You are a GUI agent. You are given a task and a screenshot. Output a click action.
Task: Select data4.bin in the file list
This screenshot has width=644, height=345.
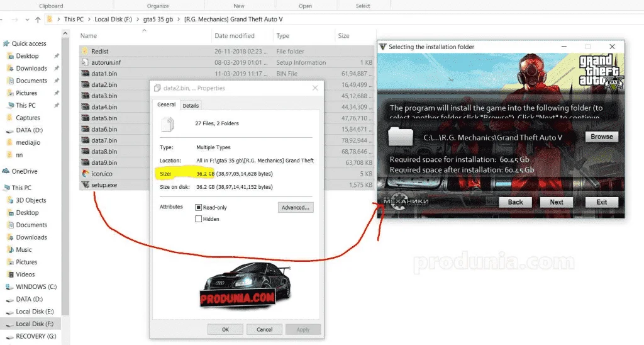tap(104, 106)
